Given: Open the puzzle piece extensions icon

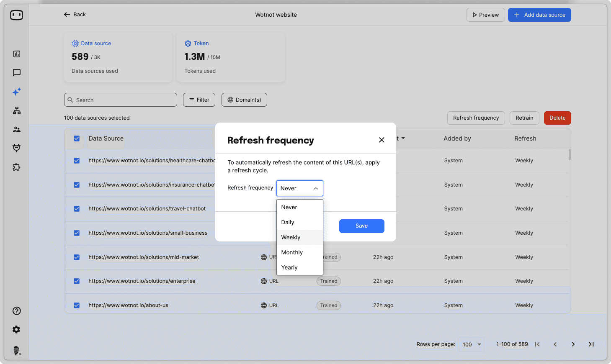Looking at the screenshot, I should pyautogui.click(x=17, y=167).
